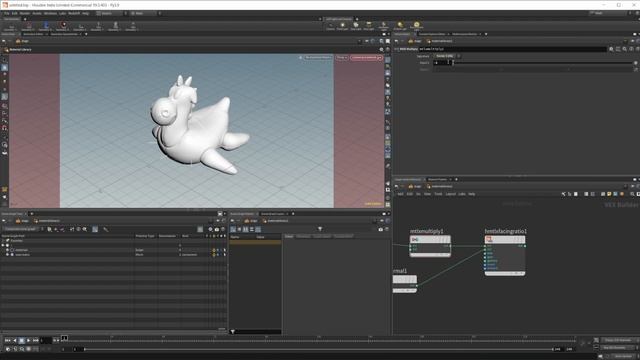Switch to the Layer Stack tab in details
This screenshot has height=360, width=640.
[x=322, y=236]
